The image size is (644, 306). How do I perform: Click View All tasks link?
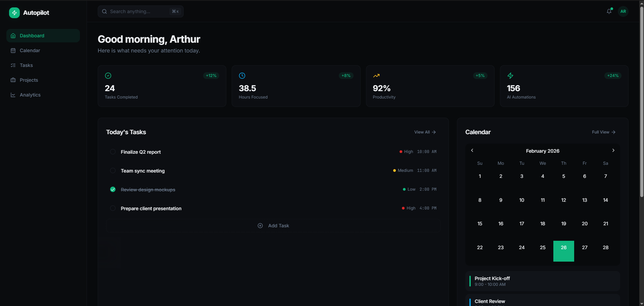425,132
